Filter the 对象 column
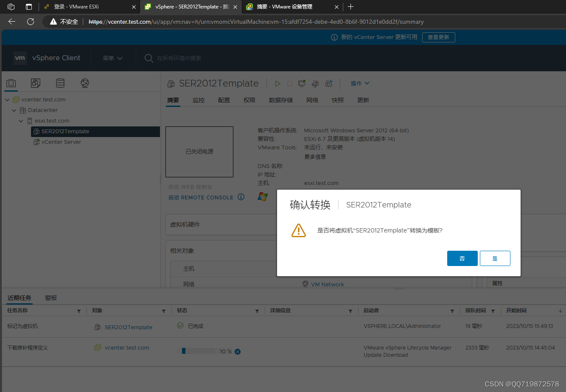Viewport: 566px width, 392px height. (x=164, y=311)
